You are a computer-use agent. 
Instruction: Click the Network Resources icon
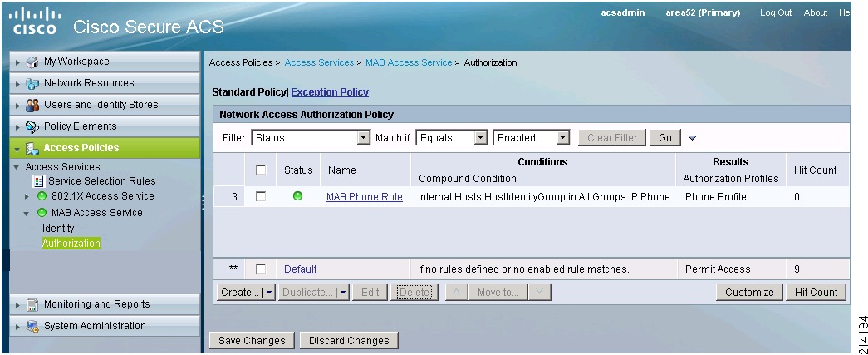click(x=32, y=83)
